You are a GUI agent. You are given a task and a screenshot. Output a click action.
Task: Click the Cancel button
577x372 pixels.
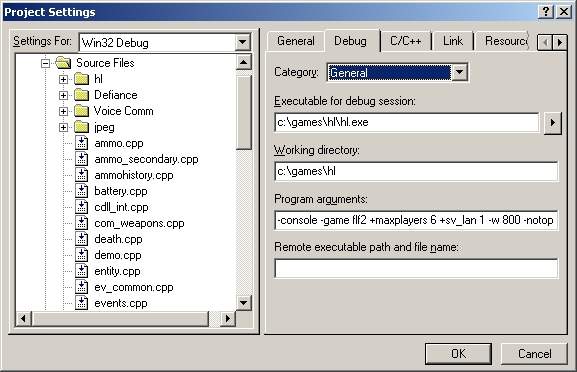534,354
